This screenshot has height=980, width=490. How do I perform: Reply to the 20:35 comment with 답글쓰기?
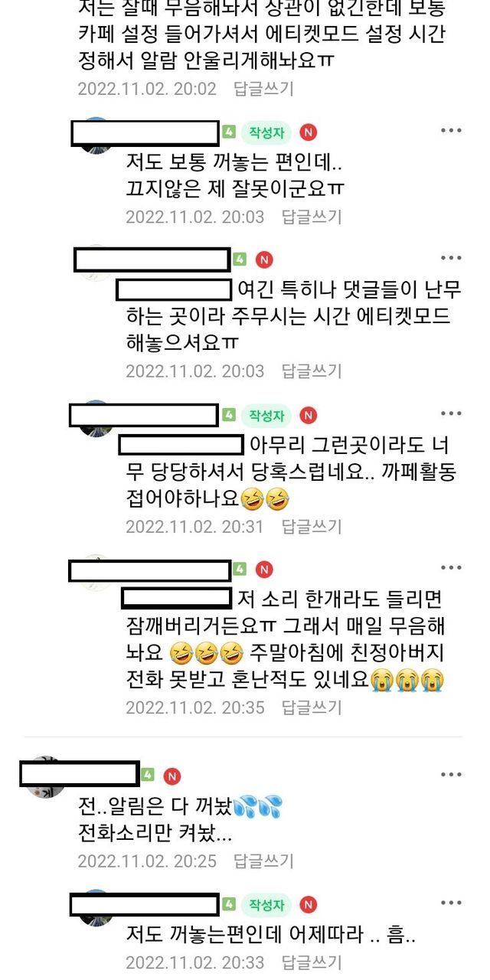pos(312,706)
